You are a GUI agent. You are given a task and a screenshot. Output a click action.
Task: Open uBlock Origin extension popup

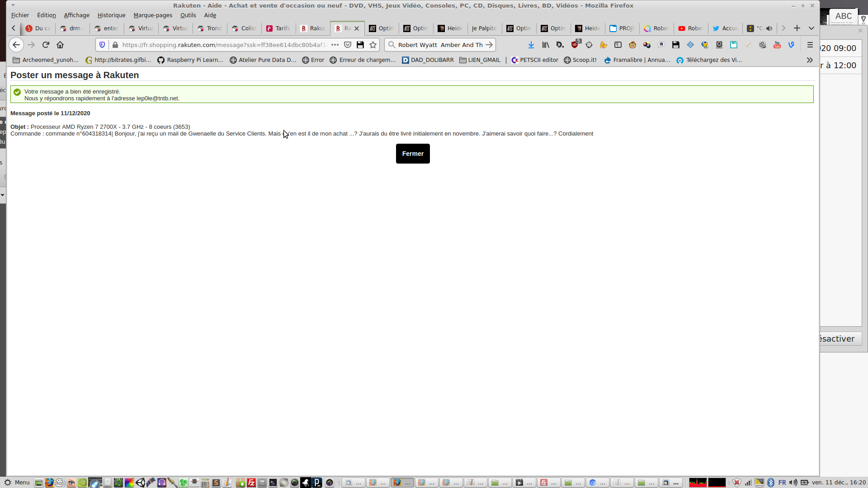click(x=575, y=45)
